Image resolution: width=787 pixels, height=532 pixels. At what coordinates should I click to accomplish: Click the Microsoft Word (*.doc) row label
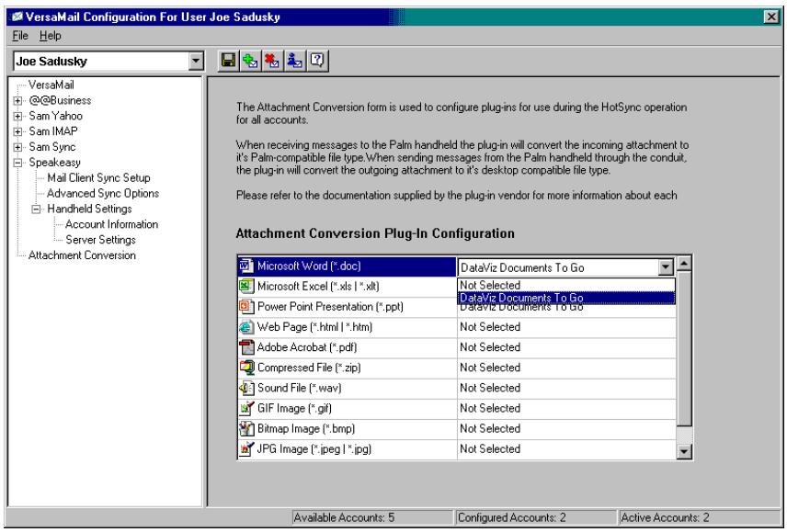coord(309,266)
